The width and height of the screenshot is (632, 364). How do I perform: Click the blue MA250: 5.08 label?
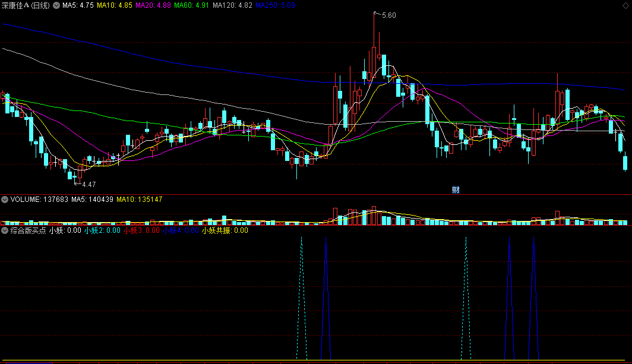coord(275,6)
